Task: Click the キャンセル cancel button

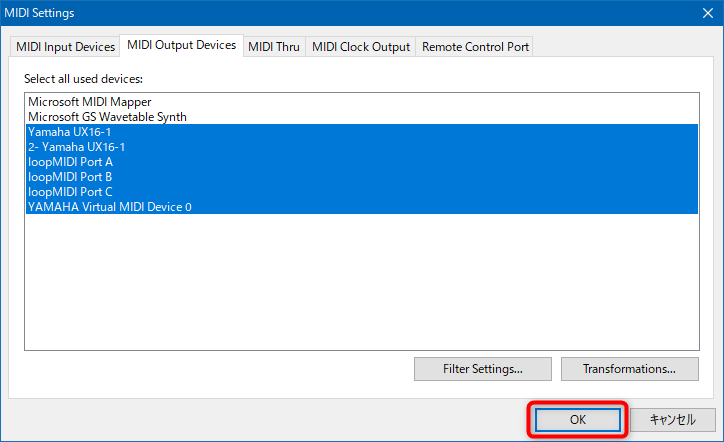Action: [x=672, y=419]
